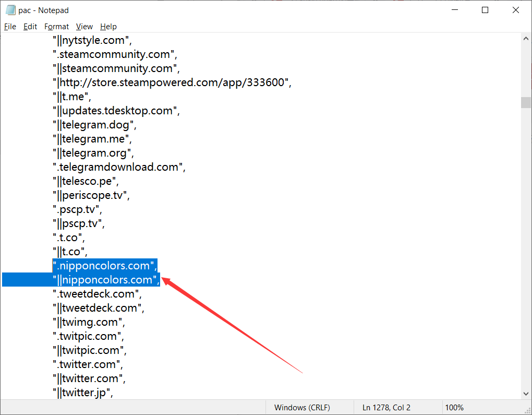Image resolution: width=532 pixels, height=415 pixels.
Task: Click the line "||pscp.tv"
Action: [x=79, y=223]
